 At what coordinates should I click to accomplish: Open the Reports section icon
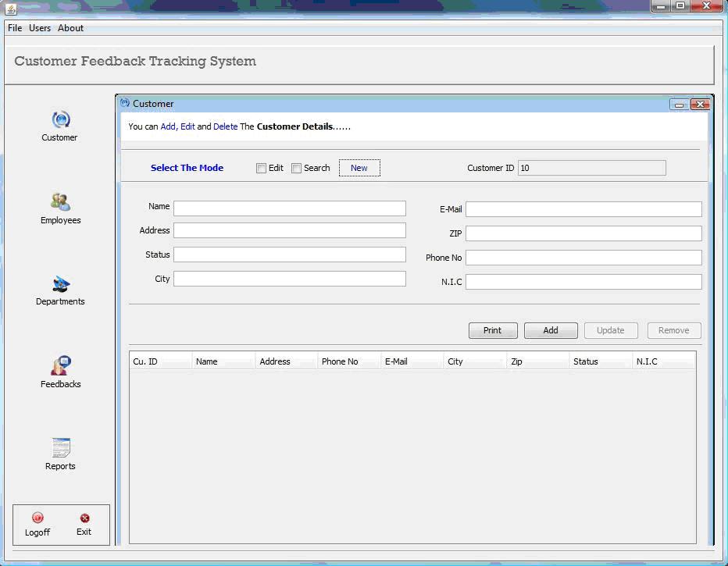pos(61,447)
